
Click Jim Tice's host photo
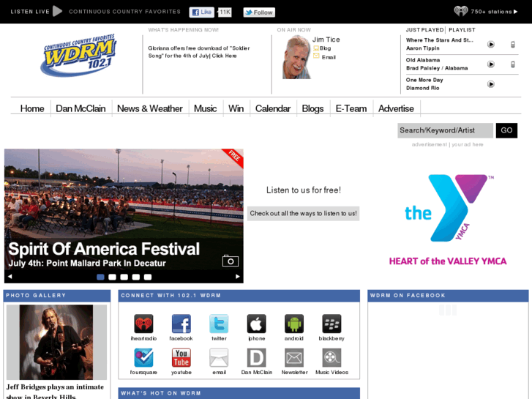[x=296, y=57]
